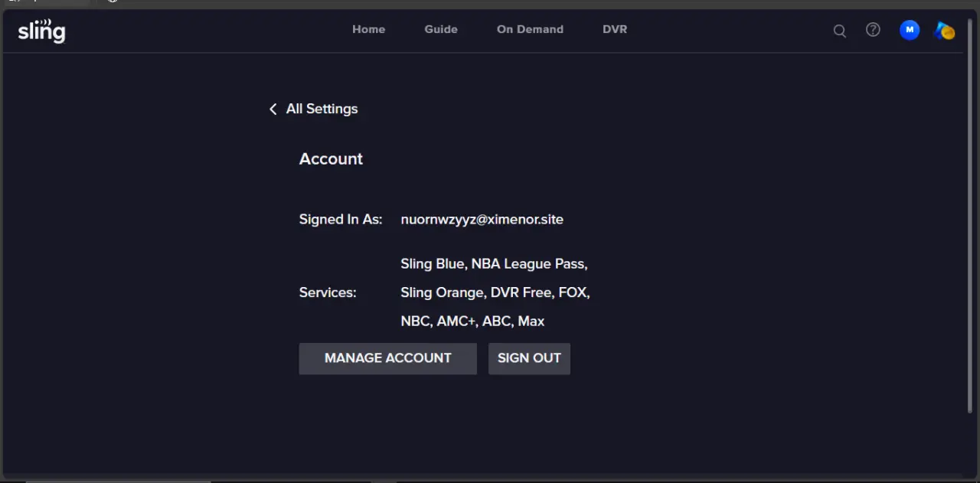This screenshot has width=980, height=483.
Task: Click the Sling logo
Action: coord(41,31)
